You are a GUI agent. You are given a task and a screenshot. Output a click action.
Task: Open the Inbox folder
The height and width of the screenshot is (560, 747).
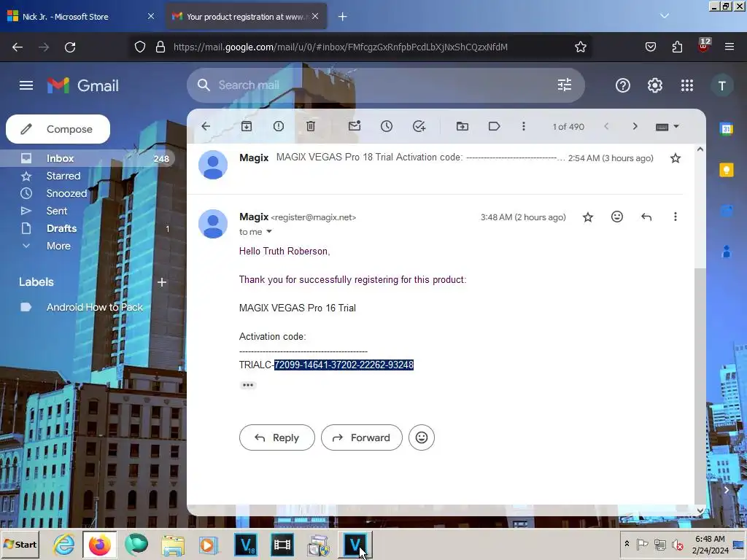[88, 158]
